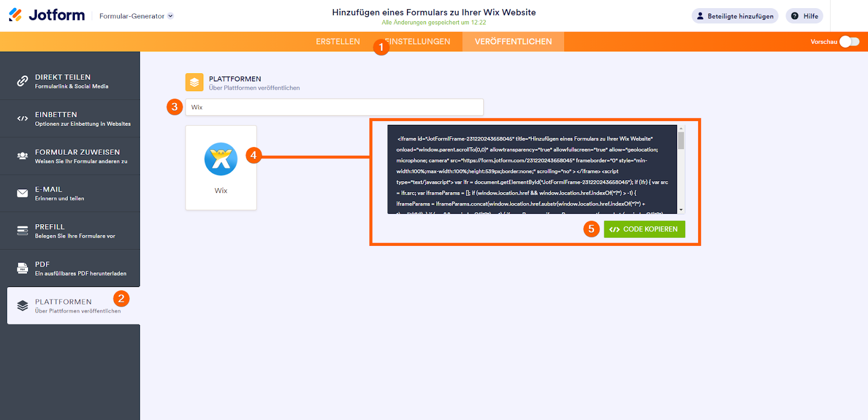The height and width of the screenshot is (420, 868).
Task: Click the people icon beside Formular Zuweisen
Action: click(x=22, y=156)
